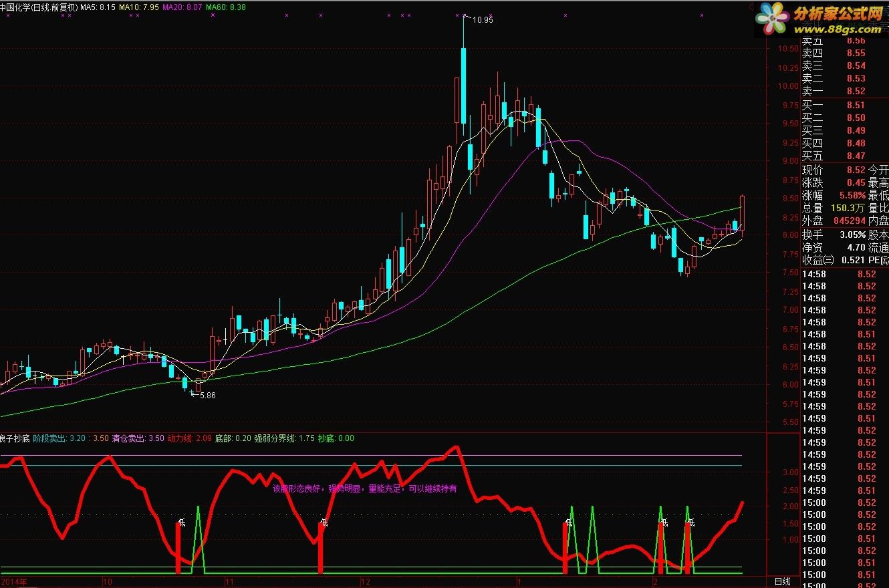This screenshot has width=889, height=588.
Task: Click the magenta 该股形态良好 comment text
Action: click(x=365, y=488)
